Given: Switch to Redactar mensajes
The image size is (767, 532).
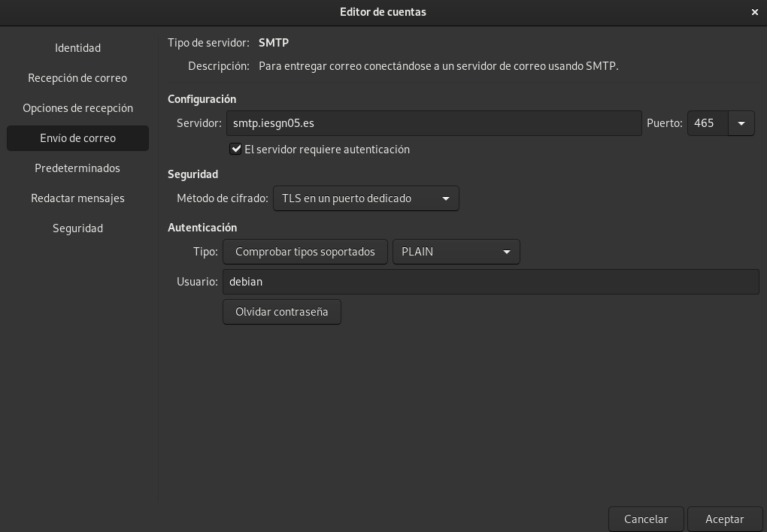Looking at the screenshot, I should click(77, 198).
